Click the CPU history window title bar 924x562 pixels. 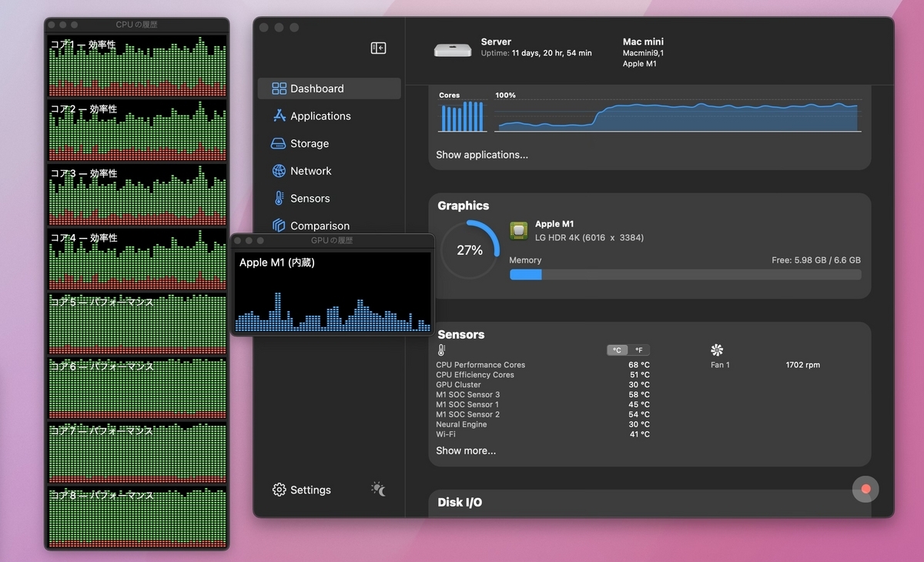click(x=137, y=25)
